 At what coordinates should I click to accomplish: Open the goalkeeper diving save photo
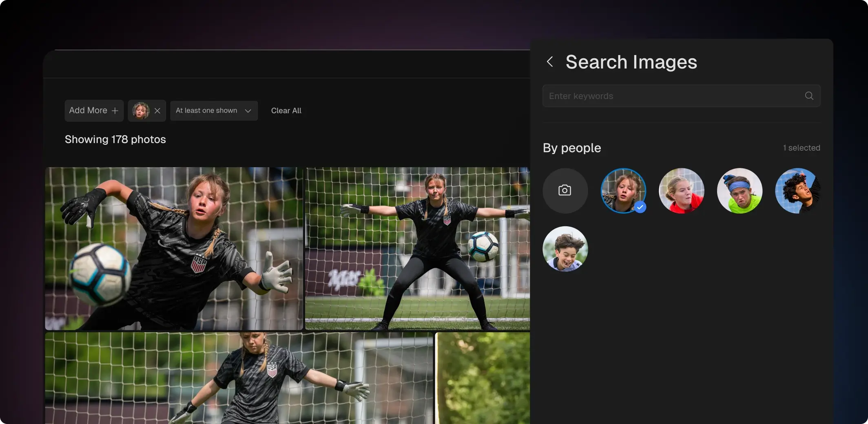pyautogui.click(x=174, y=248)
